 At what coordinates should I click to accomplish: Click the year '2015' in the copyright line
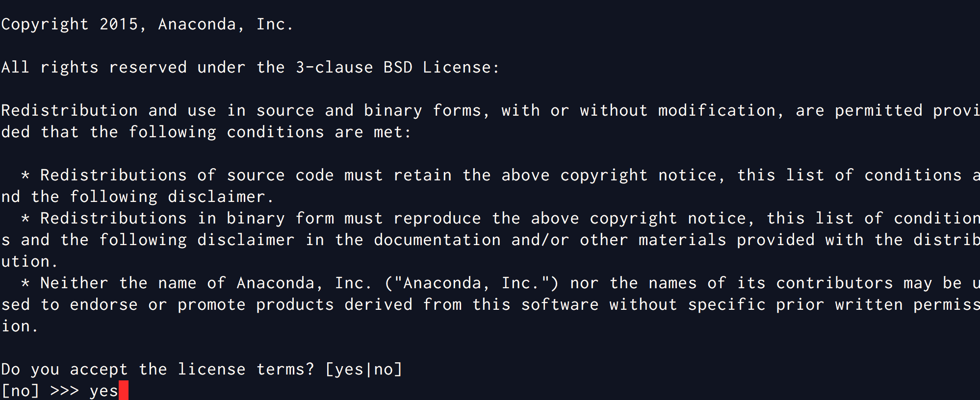pos(119,24)
